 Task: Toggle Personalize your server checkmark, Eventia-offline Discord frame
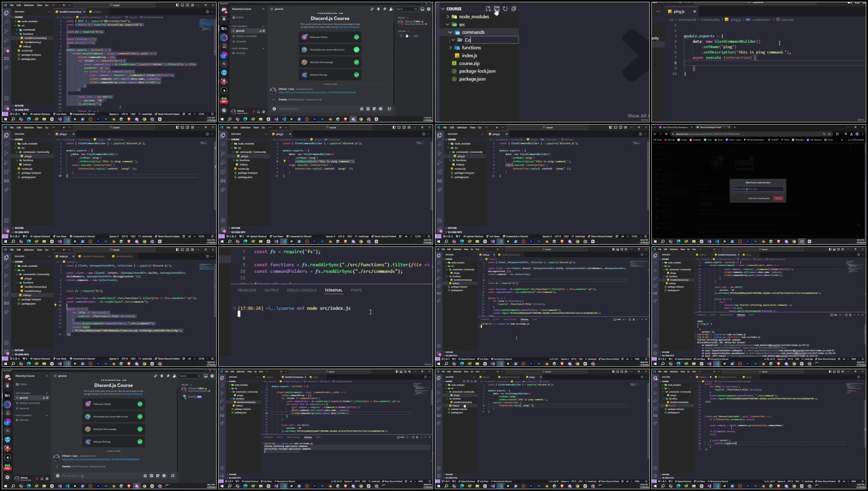coord(357,50)
